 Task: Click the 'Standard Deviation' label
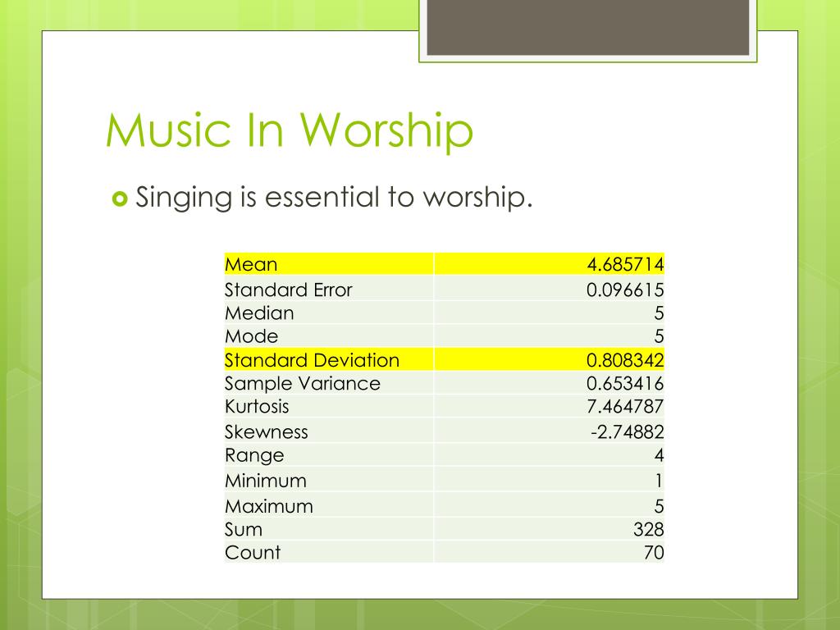click(x=312, y=360)
